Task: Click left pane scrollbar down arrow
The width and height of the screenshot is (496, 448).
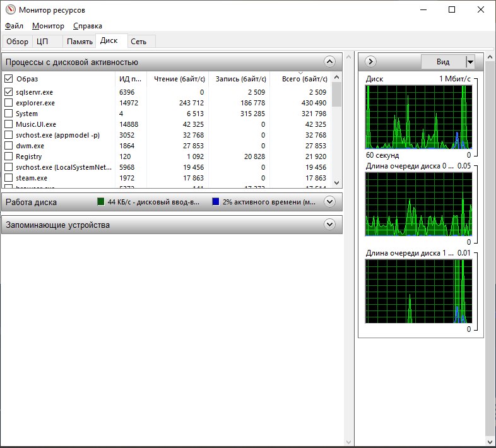Action: coord(348,442)
